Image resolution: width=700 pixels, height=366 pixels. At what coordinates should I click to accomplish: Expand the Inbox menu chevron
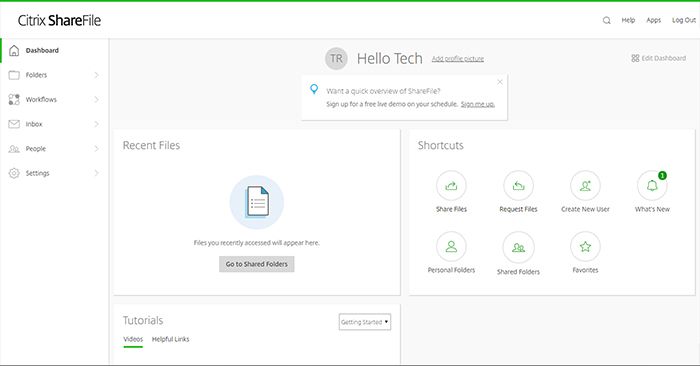pyautogui.click(x=96, y=124)
